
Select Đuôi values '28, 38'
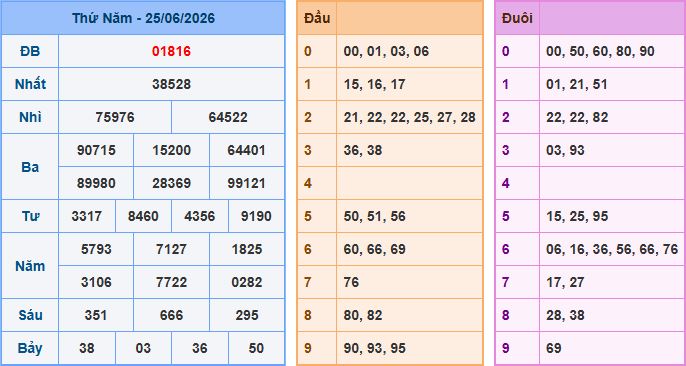[x=565, y=315]
